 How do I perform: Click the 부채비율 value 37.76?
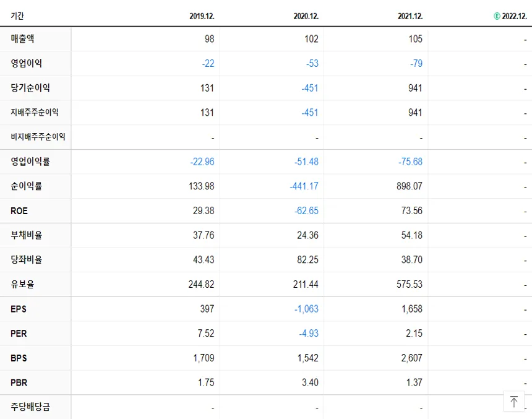point(204,235)
